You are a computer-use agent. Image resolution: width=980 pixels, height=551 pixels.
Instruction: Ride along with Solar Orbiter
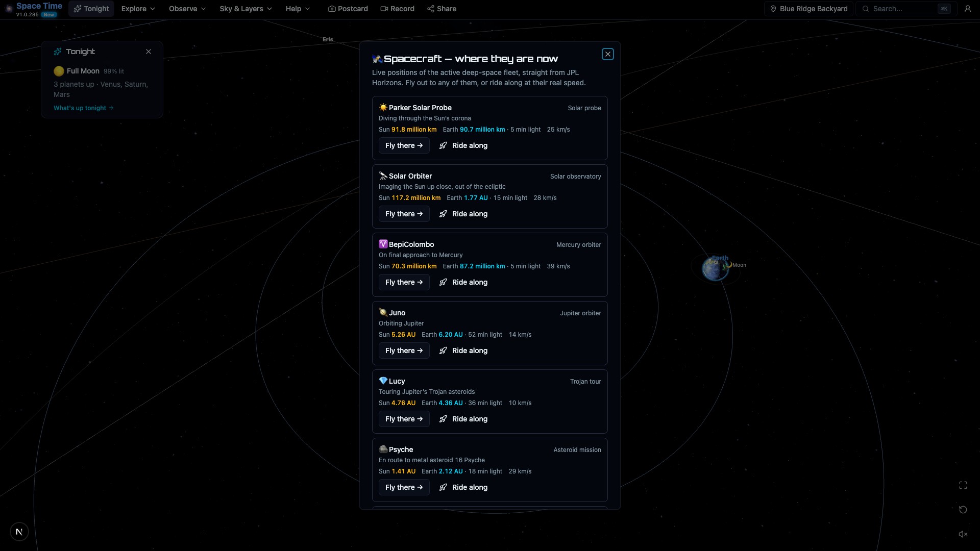(x=463, y=214)
